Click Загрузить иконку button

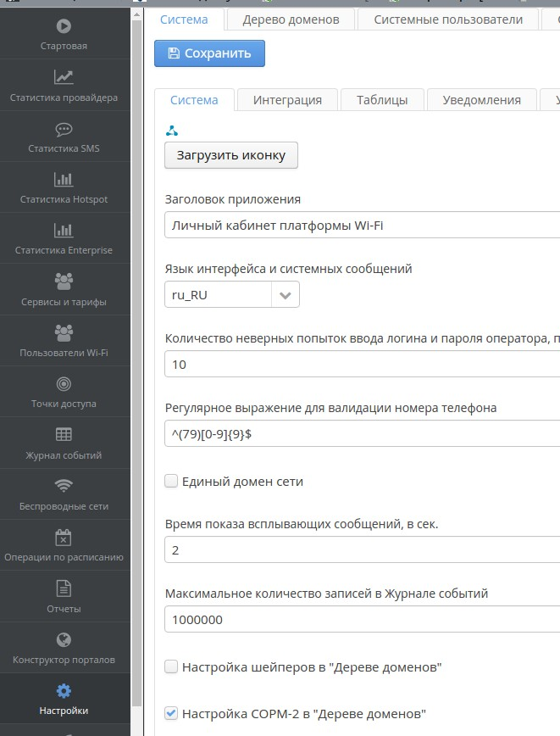click(x=230, y=155)
